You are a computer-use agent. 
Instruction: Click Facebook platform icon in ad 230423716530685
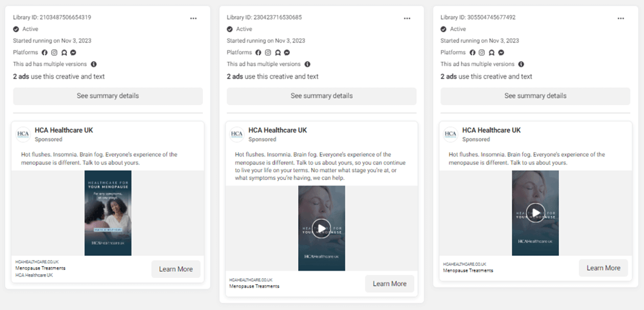tap(258, 53)
